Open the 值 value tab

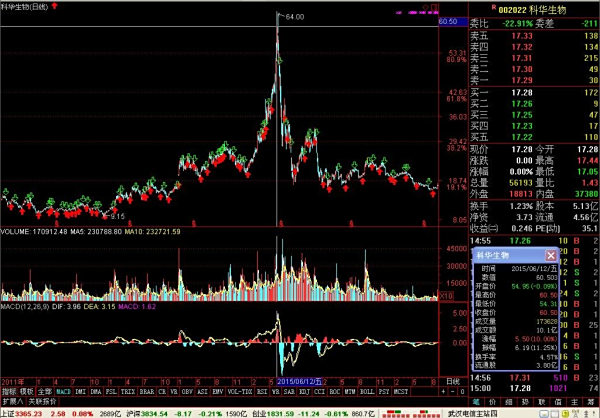[559, 402]
